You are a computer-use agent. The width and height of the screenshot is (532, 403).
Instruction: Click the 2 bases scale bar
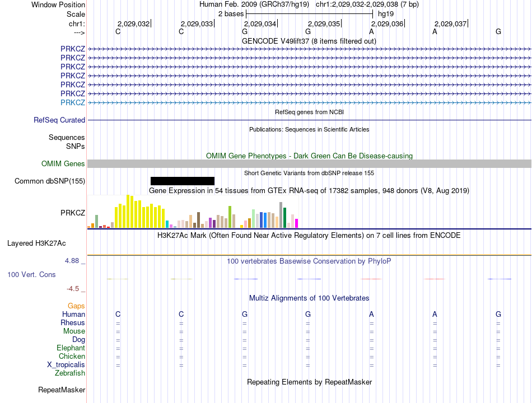(x=310, y=14)
